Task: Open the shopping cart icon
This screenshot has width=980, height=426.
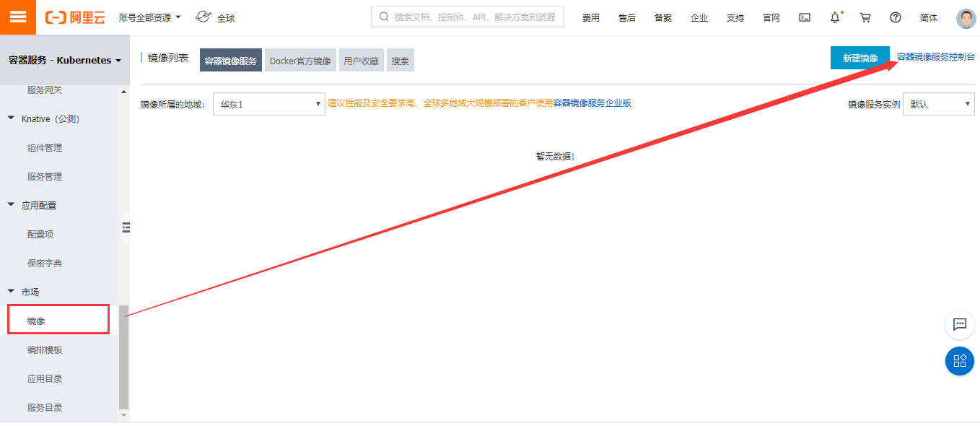Action: pyautogui.click(x=865, y=17)
